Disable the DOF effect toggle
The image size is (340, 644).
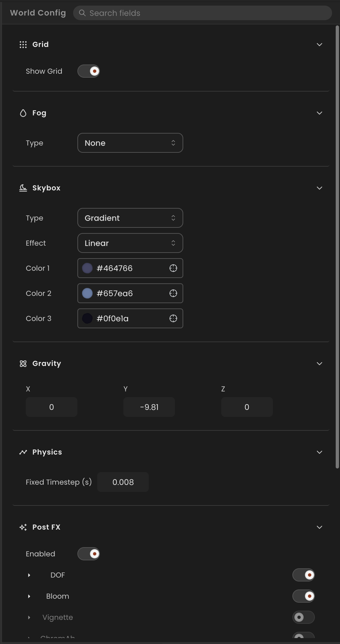pos(304,575)
